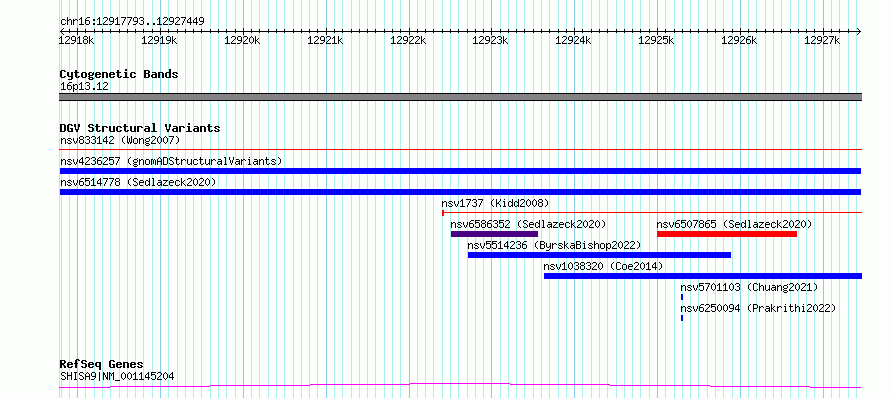Select the red nsv6507865 variant bar
Viewport: 890px width, 398px height.
[727, 234]
